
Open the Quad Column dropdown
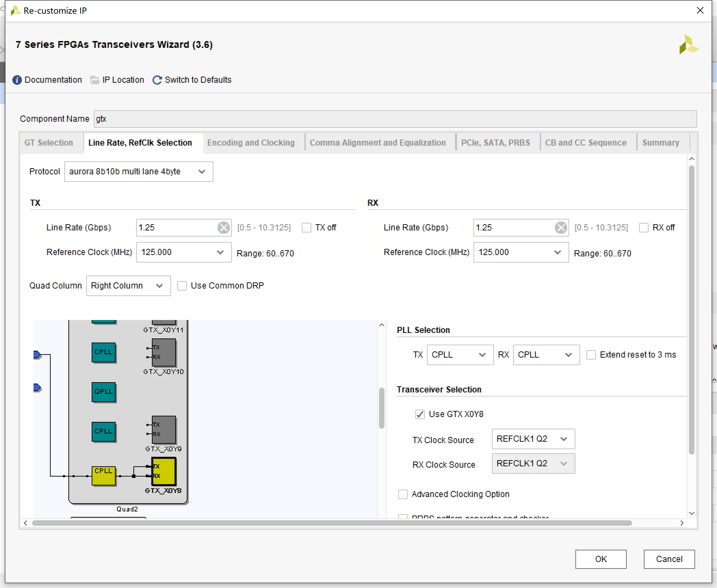128,286
